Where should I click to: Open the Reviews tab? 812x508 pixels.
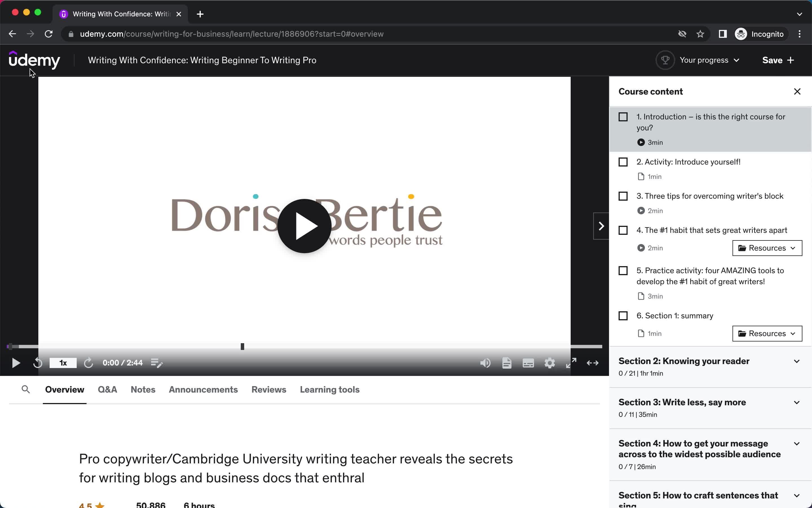pos(269,389)
